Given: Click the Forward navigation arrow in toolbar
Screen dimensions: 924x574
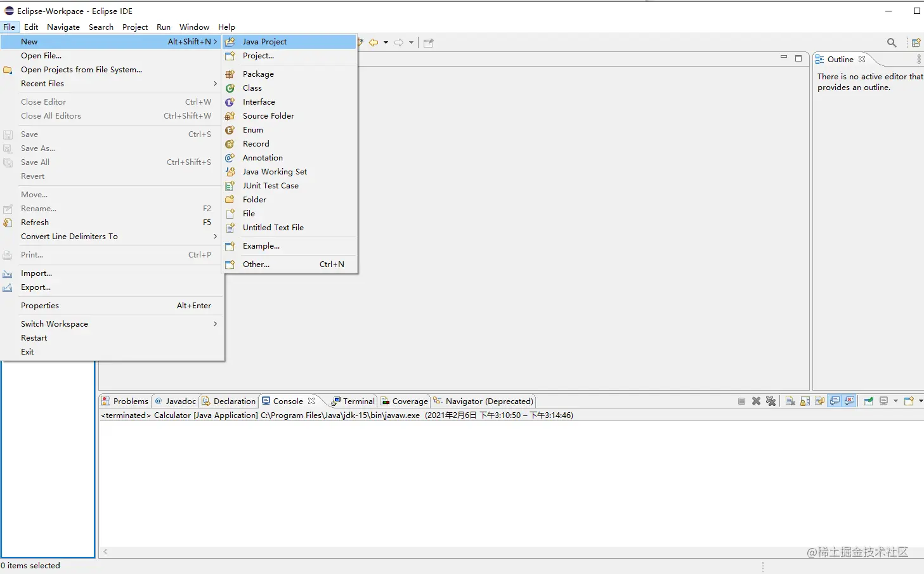Looking at the screenshot, I should click(x=399, y=42).
